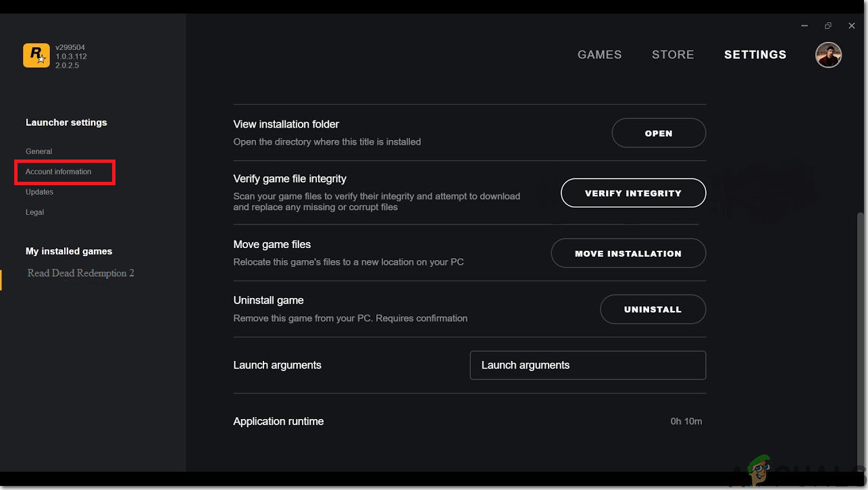Minimize the launcher window
This screenshot has width=868, height=490.
click(x=805, y=26)
